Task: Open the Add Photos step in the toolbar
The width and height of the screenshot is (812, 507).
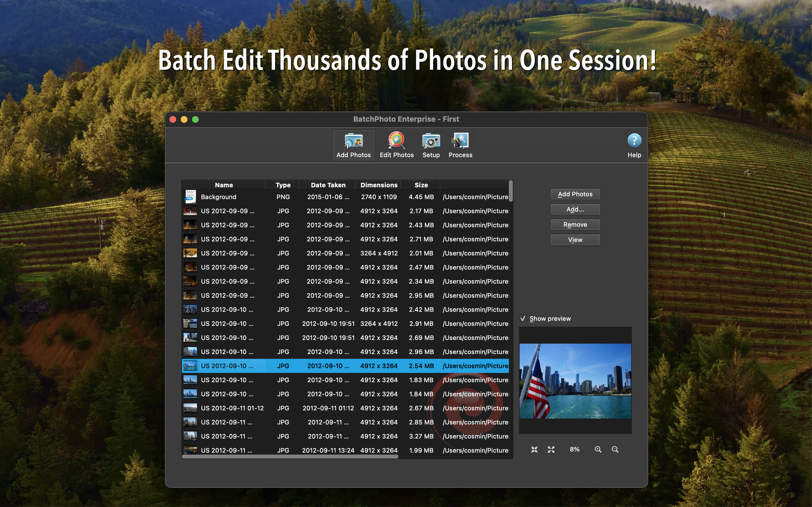Action: 353,145
